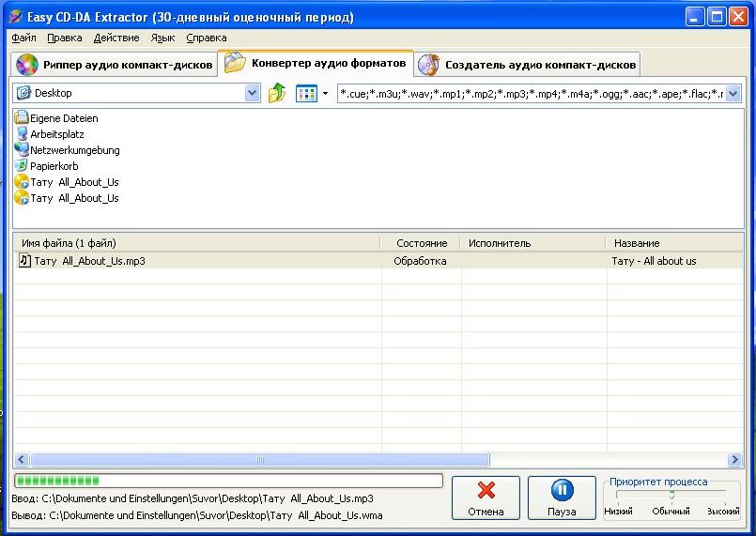Click the Desktop icon in folder combo box

click(24, 93)
